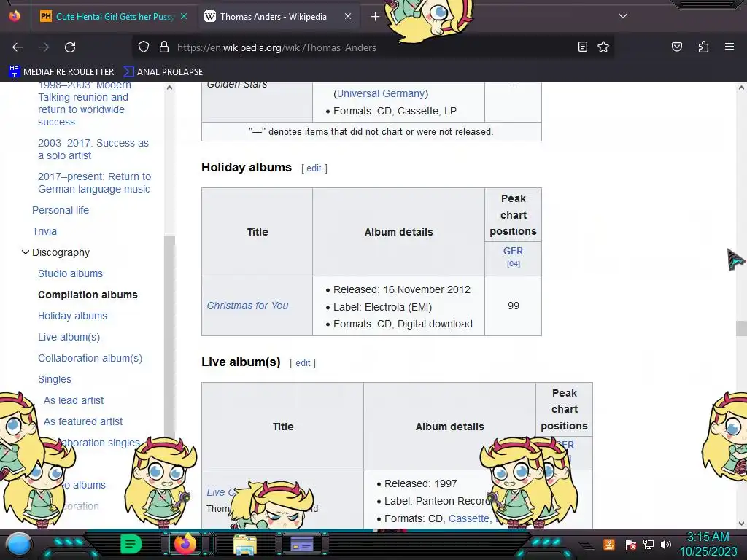Screen dimensions: 747x560
Task: Switch to the Thomas Anders - Wikipedia tab
Action: pyautogui.click(x=273, y=16)
